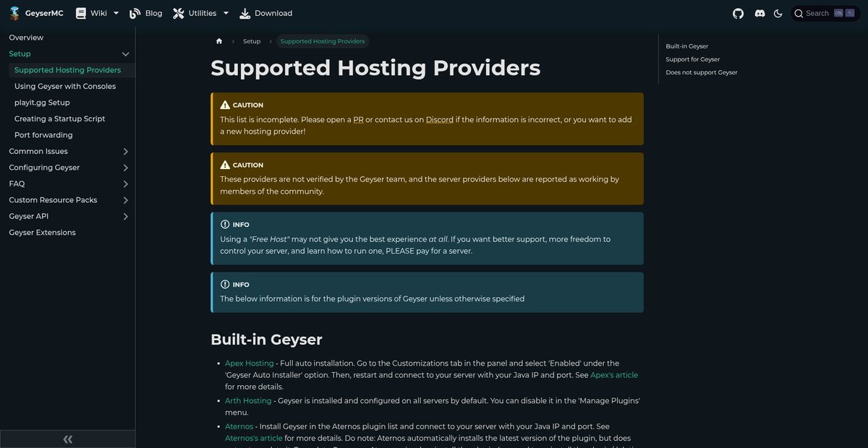
Task: Click the Discord link in caution box
Action: click(440, 120)
